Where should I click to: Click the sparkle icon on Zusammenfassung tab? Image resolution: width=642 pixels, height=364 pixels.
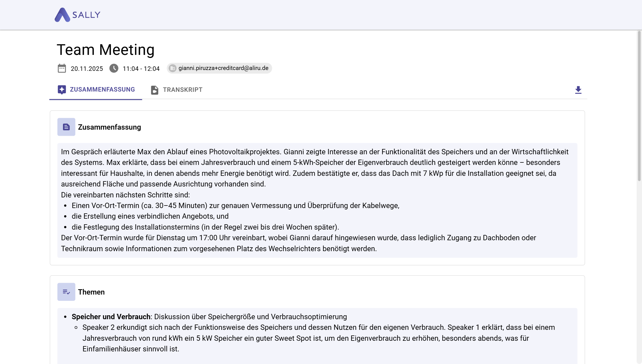(62, 90)
